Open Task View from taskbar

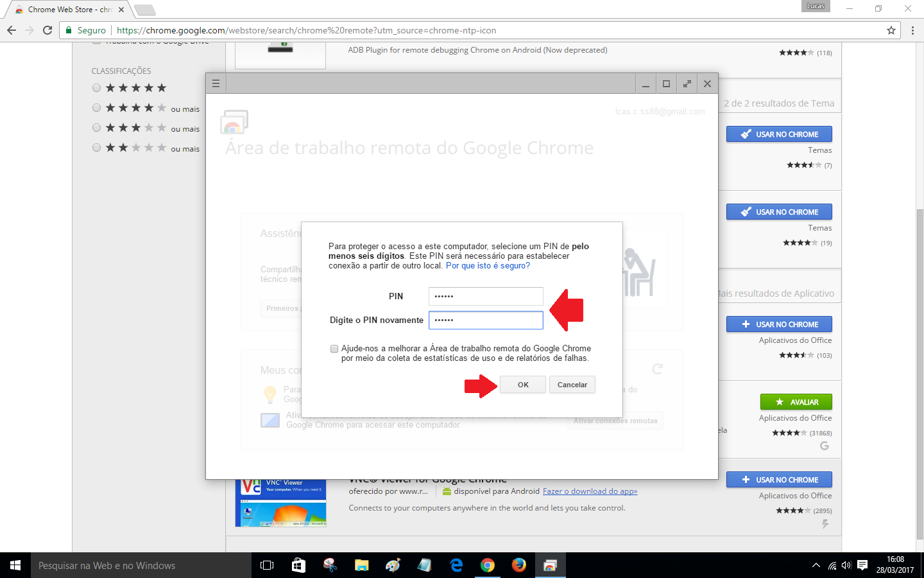pos(267,565)
